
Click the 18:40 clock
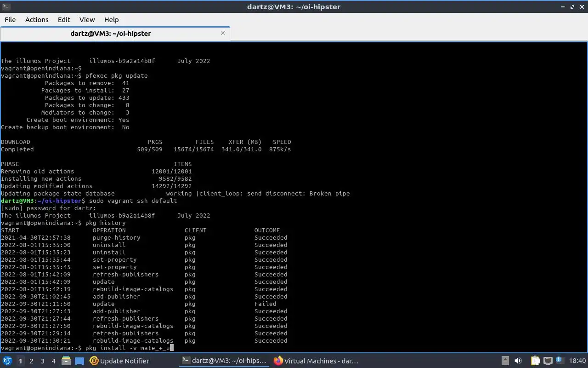(577, 361)
